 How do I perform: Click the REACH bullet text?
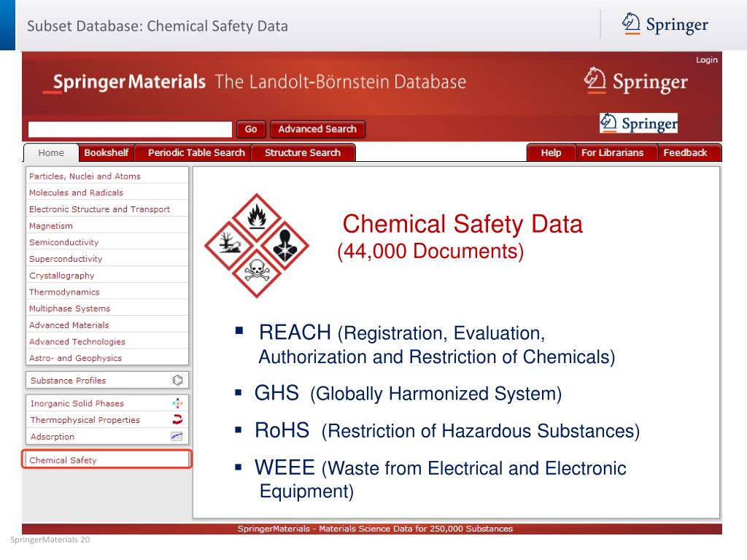pos(437,344)
